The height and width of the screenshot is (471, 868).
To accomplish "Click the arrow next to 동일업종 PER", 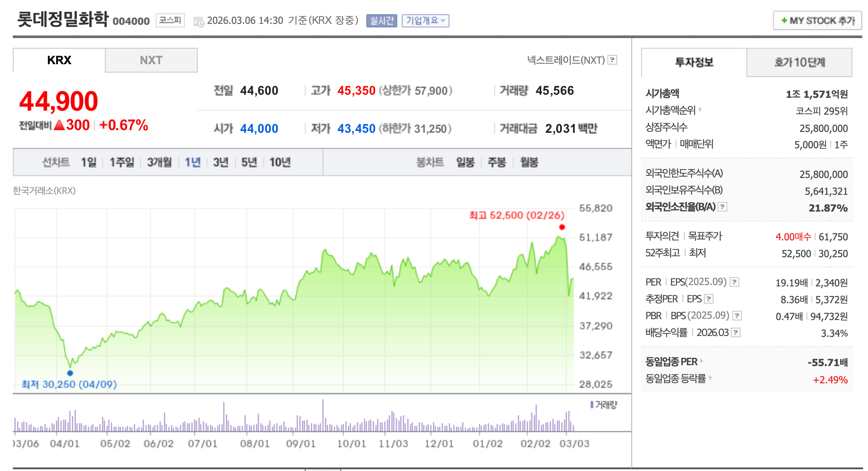I will [702, 361].
